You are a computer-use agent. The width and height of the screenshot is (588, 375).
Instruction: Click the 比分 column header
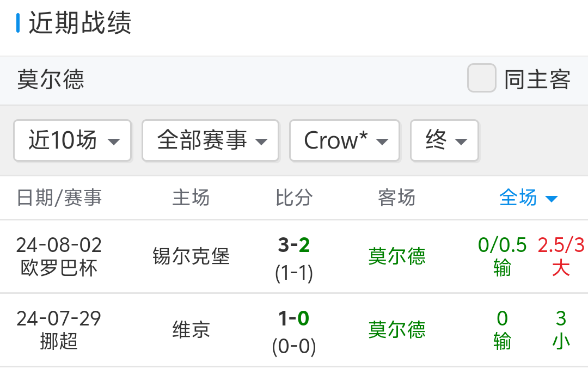[294, 198]
